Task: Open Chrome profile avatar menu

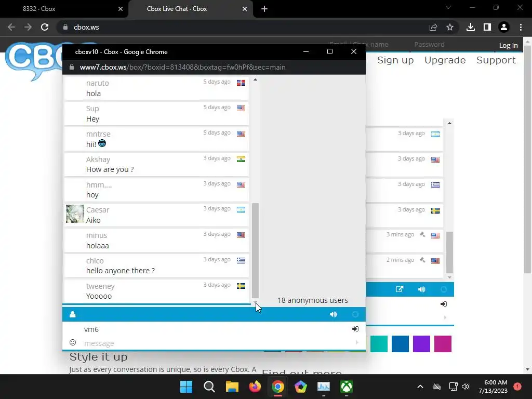Action: click(504, 27)
